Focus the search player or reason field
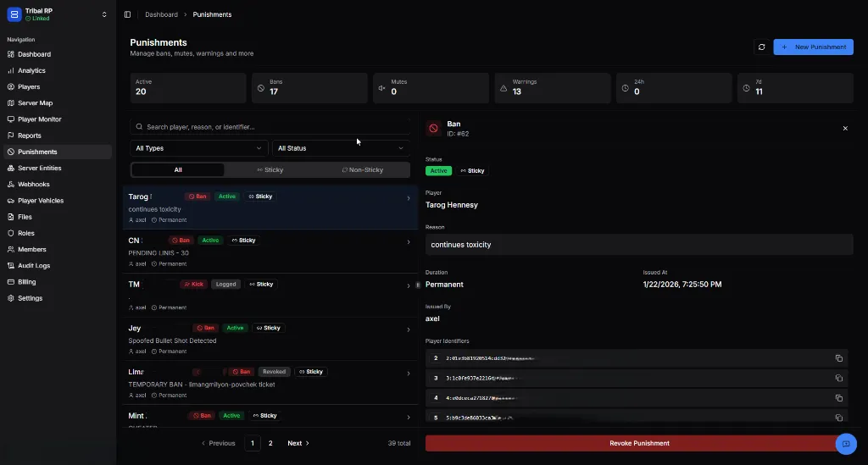Screen dimensions: 868x465 point(270,126)
